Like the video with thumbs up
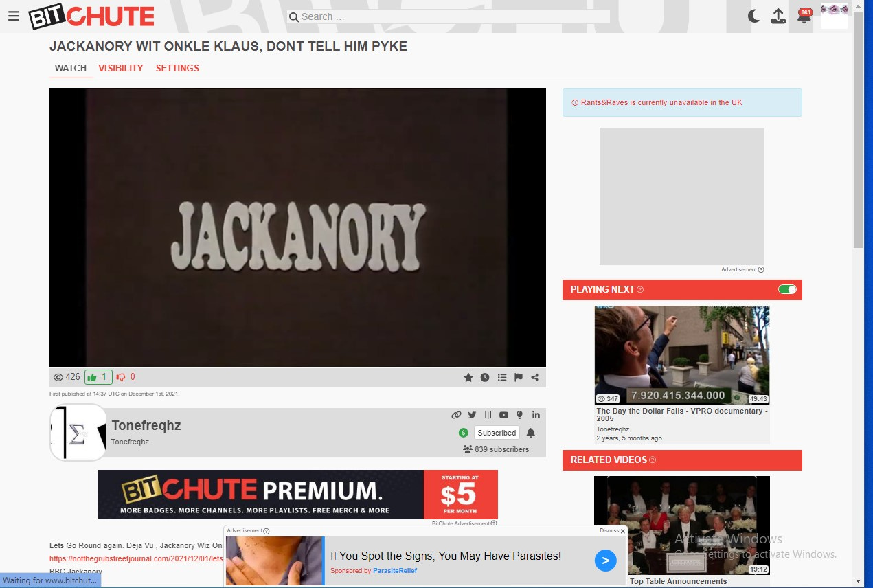Image resolution: width=873 pixels, height=588 pixels. [x=98, y=377]
